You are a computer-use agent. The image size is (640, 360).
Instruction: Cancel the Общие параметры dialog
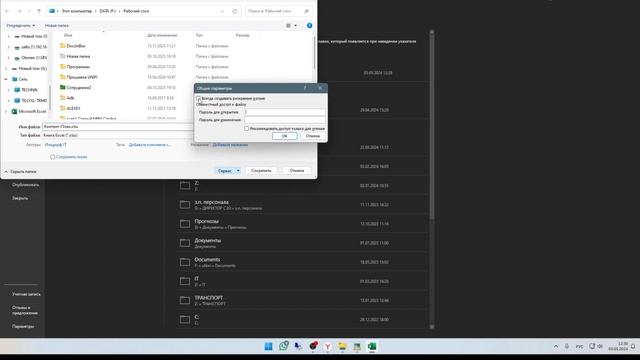313,136
